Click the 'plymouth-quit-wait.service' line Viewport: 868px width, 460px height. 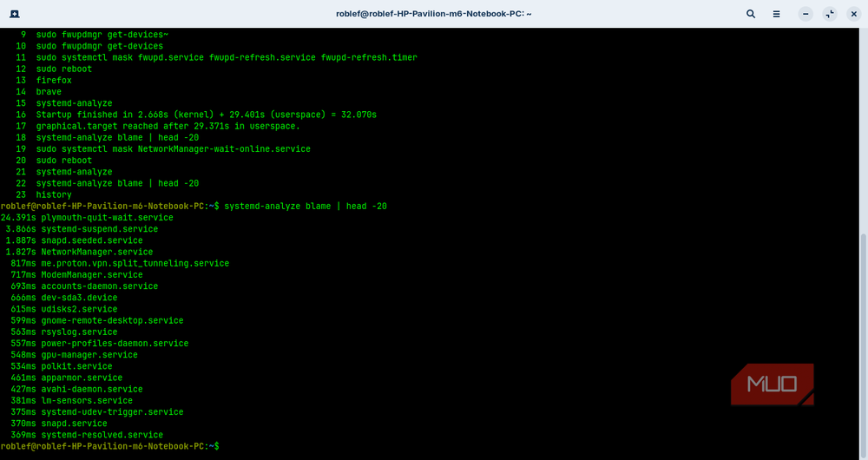click(87, 218)
